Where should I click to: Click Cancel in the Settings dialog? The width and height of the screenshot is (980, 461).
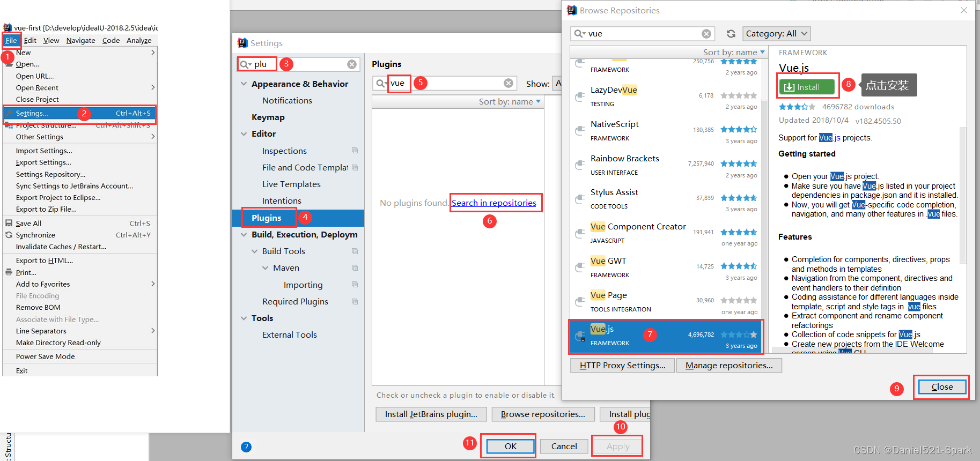(x=564, y=446)
